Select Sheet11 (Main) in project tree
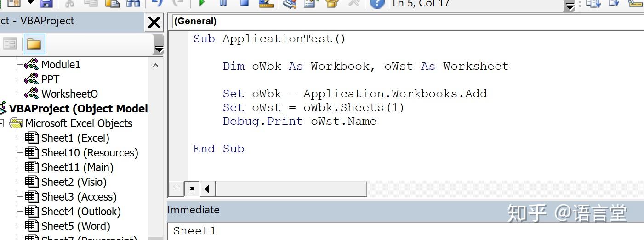 (77, 167)
